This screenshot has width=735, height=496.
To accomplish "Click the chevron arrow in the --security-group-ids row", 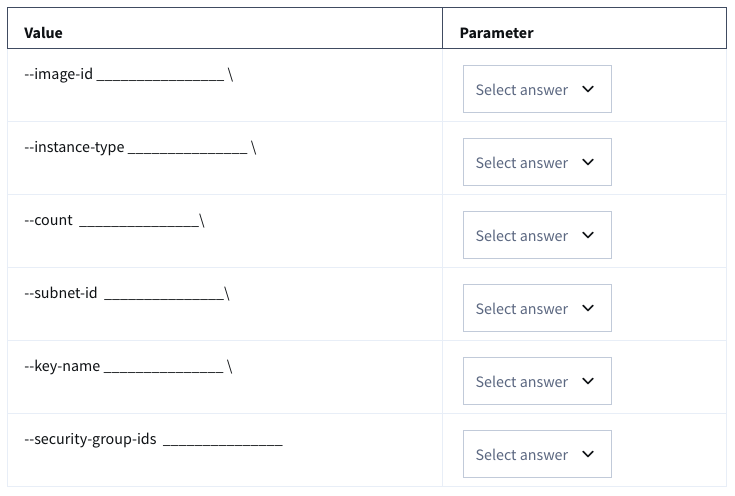I will point(588,454).
